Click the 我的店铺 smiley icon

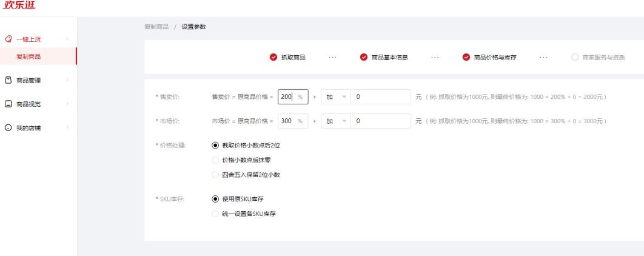click(x=8, y=128)
